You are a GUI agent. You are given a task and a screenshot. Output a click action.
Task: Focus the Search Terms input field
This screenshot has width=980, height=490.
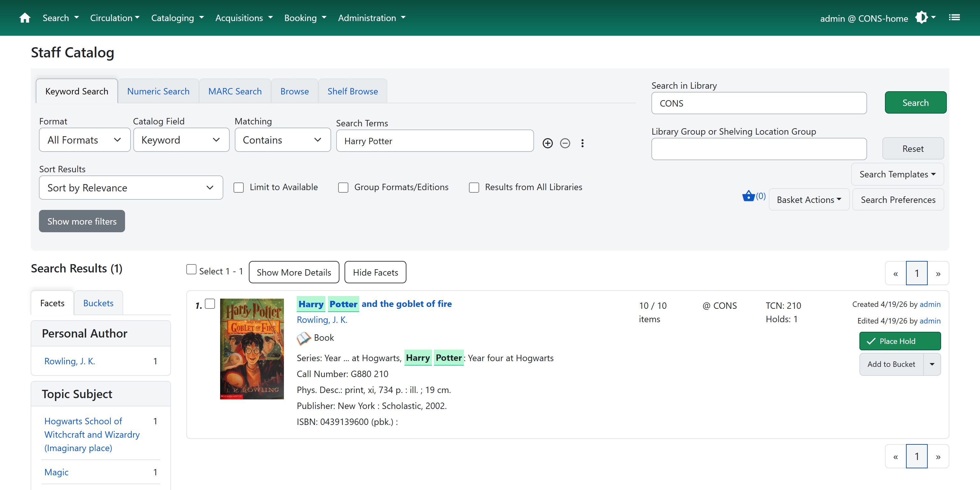point(435,141)
